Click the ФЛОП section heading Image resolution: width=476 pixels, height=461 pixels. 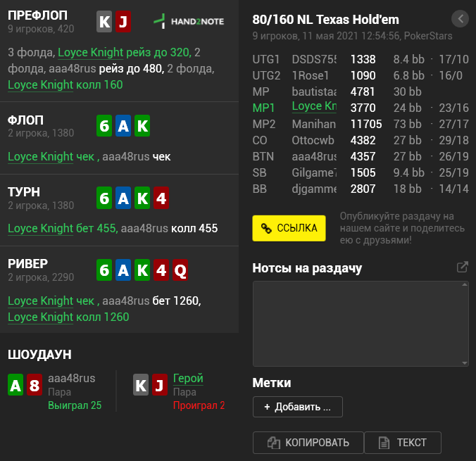point(25,120)
